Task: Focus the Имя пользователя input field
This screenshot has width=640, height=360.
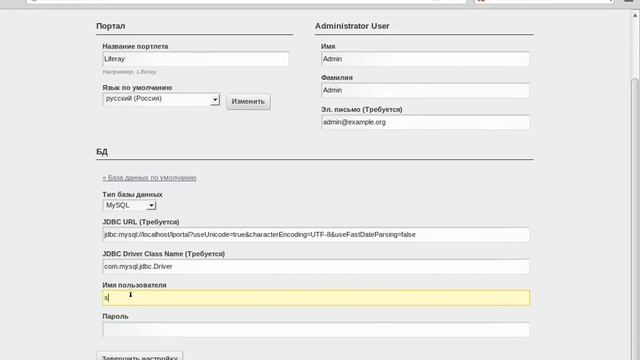Action: 316,298
